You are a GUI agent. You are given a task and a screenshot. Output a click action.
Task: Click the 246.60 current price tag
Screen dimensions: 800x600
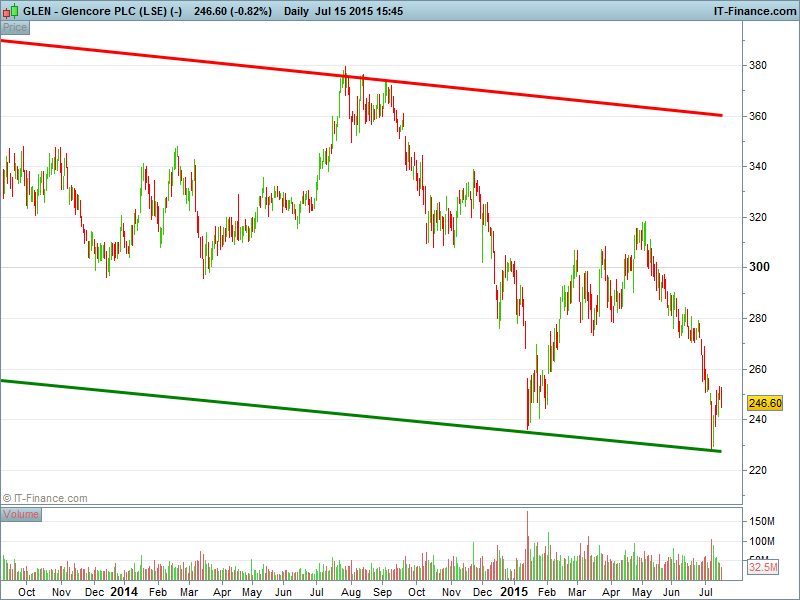click(764, 403)
